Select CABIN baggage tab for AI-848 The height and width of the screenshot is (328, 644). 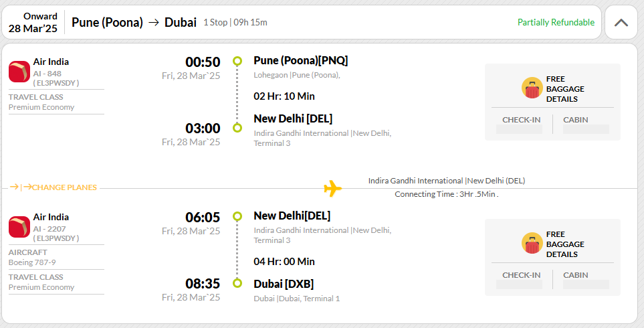click(x=575, y=120)
